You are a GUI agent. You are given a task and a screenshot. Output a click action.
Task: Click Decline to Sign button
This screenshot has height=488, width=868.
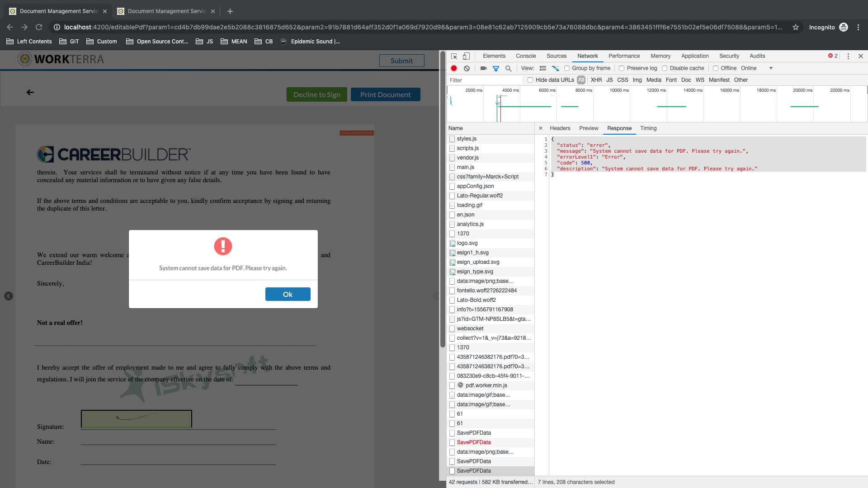pyautogui.click(x=316, y=94)
